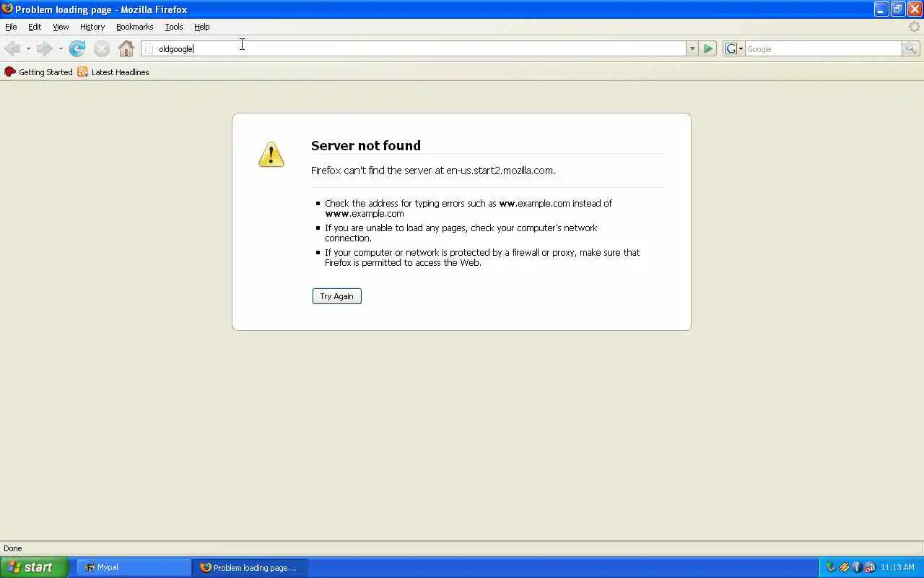Image resolution: width=924 pixels, height=578 pixels.
Task: Click the magnifying glass search button
Action: [910, 48]
